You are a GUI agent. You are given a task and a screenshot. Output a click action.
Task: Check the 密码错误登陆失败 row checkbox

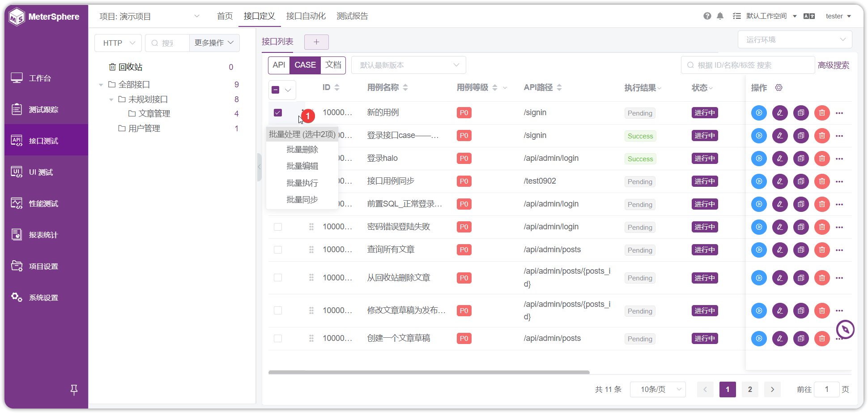point(278,227)
